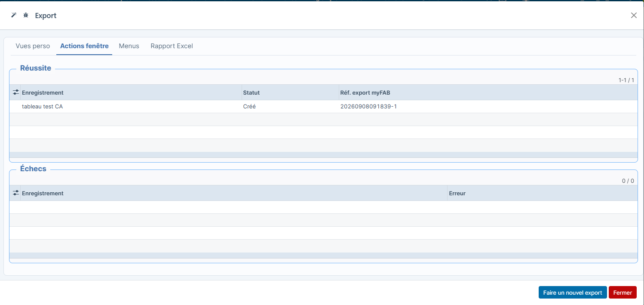Click the Export dialog title
Image resolution: width=644 pixels, height=305 pixels.
pos(46,15)
